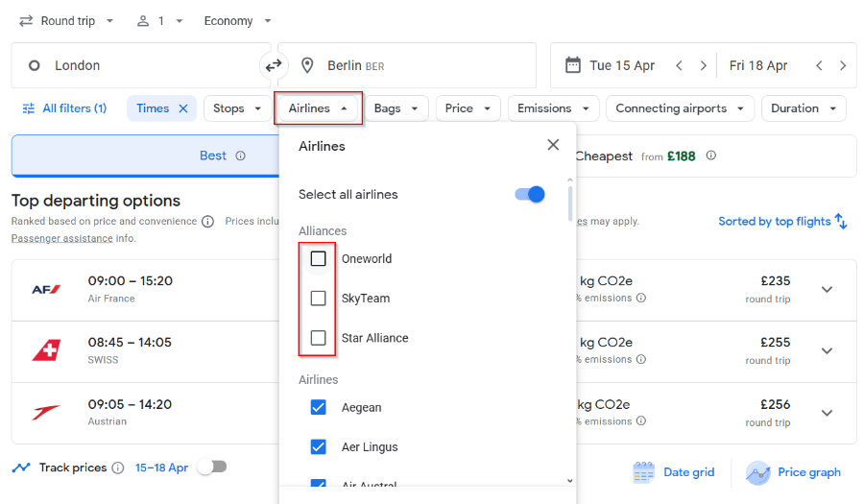Toggle Select all airlines switch
This screenshot has width=864, height=504.
pos(530,195)
